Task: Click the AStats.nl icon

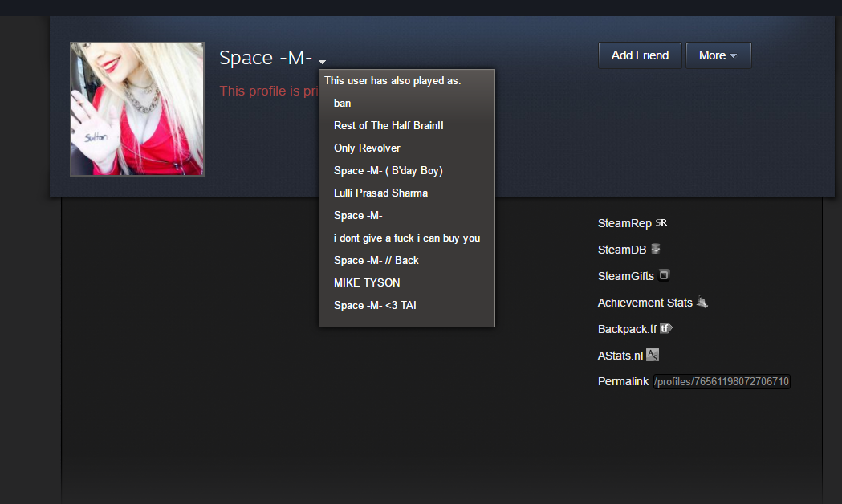Action: [x=653, y=355]
